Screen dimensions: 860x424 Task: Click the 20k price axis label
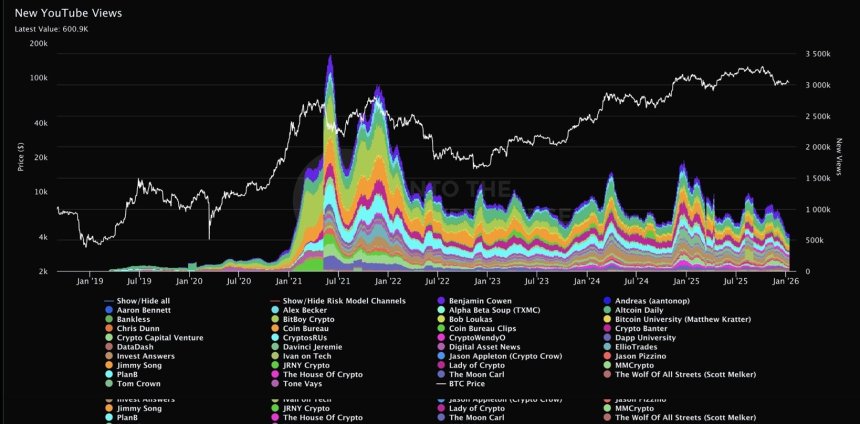(x=41, y=158)
